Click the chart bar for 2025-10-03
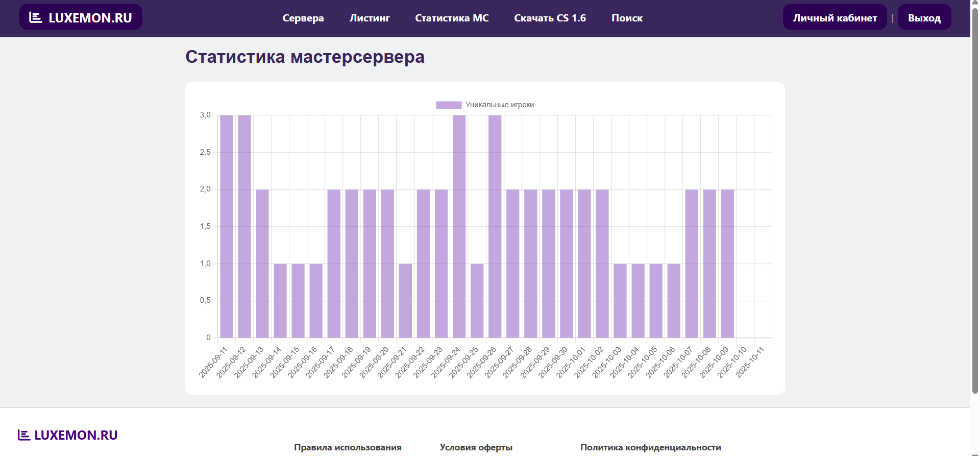This screenshot has height=456, width=980. (620, 300)
